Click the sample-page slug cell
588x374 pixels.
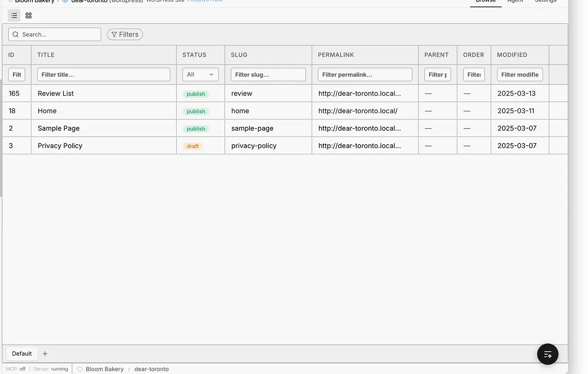coord(268,128)
